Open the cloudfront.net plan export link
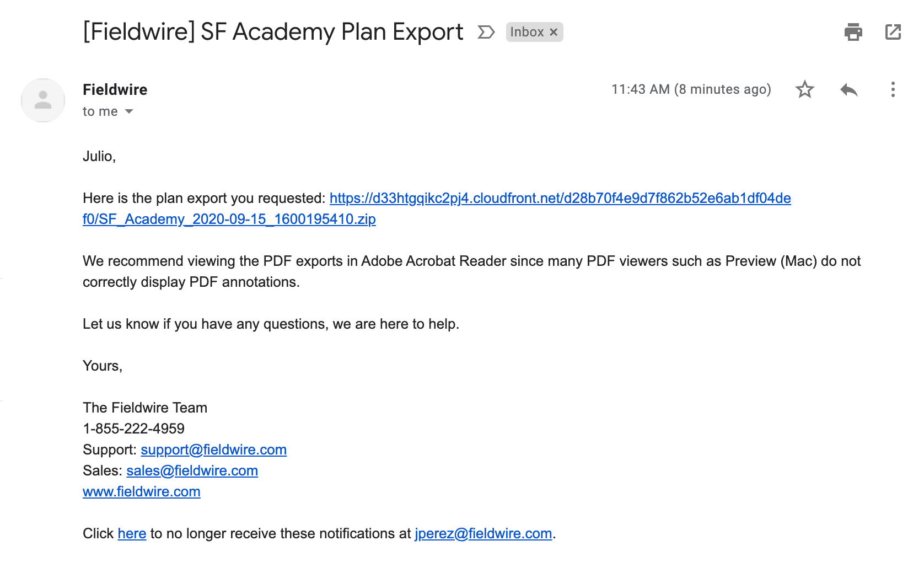This screenshot has height=578, width=924. (560, 198)
